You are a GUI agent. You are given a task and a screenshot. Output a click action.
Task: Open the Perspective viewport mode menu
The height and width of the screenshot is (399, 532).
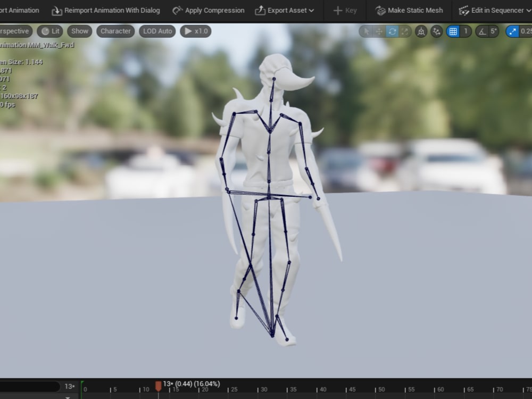tap(14, 31)
